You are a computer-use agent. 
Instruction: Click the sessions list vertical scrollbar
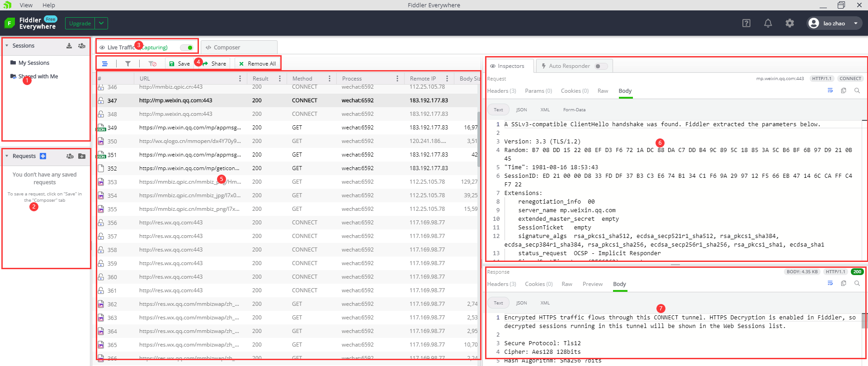479,139
